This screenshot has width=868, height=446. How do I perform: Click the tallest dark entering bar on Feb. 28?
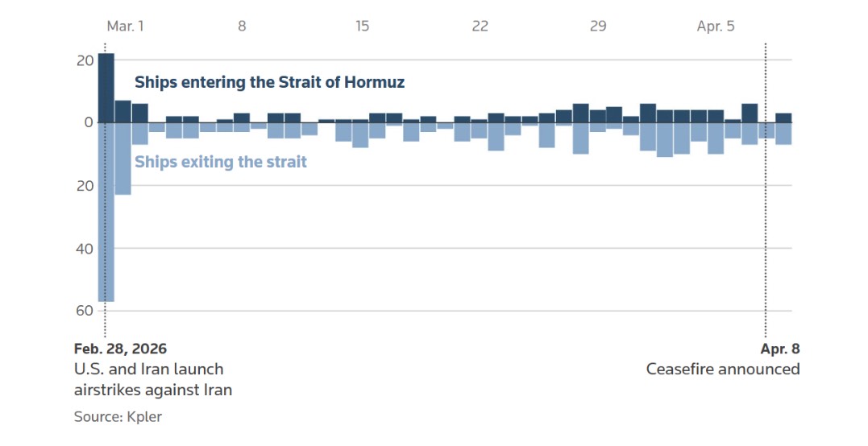click(x=106, y=88)
